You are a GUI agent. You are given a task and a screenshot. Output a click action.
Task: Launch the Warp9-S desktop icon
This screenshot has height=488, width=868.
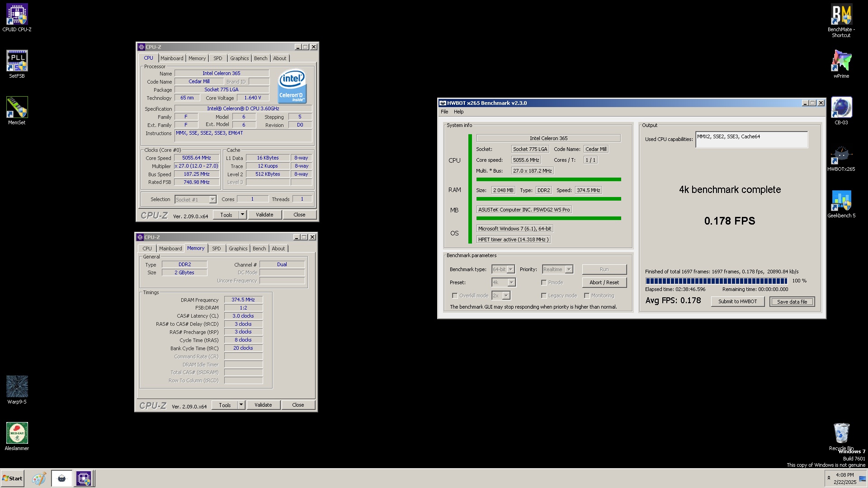[x=17, y=390]
